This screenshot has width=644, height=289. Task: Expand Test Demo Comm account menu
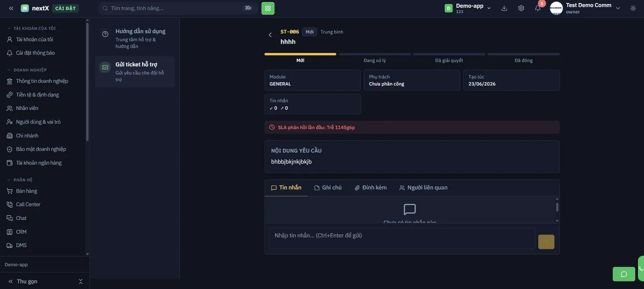(618, 8)
